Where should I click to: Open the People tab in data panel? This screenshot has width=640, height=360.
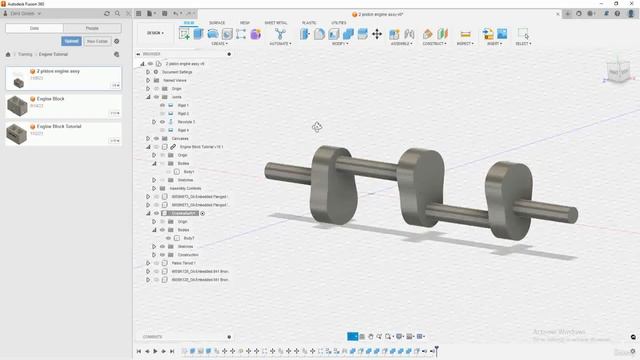tap(92, 28)
